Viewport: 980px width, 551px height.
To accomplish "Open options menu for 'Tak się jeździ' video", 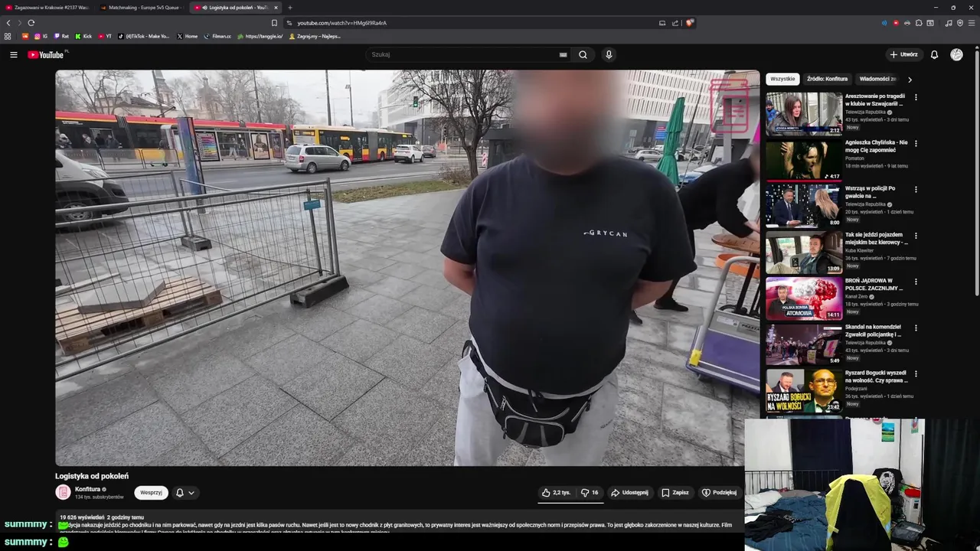I will [916, 236].
